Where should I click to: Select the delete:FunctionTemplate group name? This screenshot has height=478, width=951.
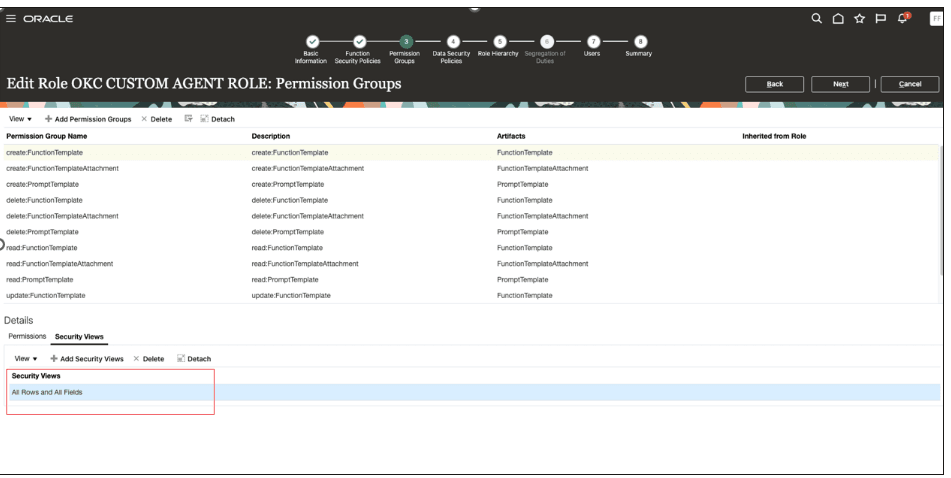click(x=44, y=200)
